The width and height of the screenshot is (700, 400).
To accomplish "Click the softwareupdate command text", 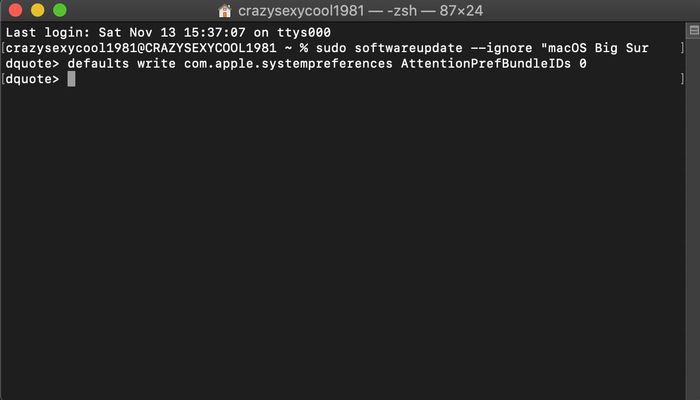I will (x=408, y=48).
